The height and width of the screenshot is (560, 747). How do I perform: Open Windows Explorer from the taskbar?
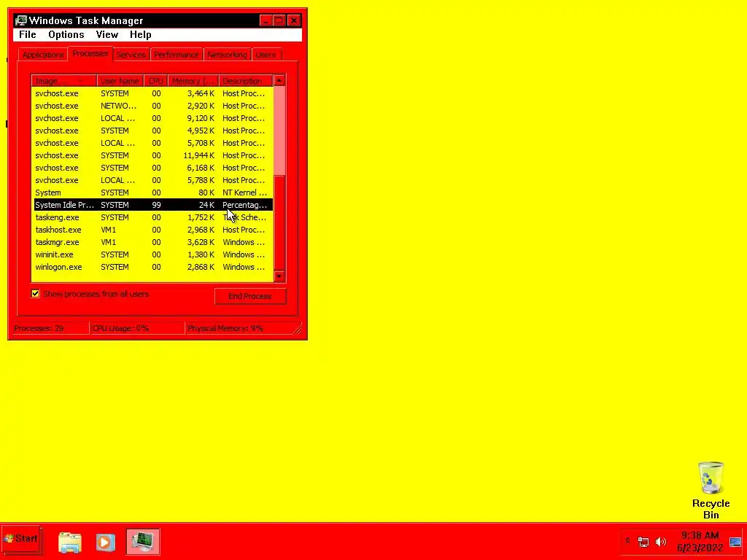[70, 542]
